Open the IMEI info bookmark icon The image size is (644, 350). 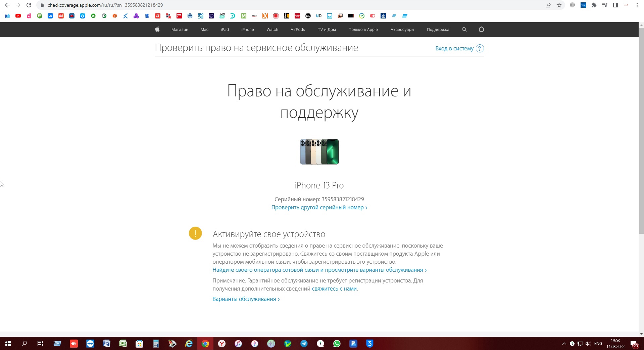click(222, 16)
